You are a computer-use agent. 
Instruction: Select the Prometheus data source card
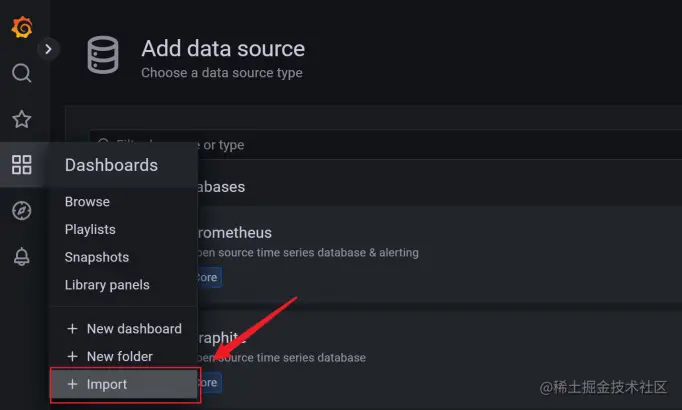point(440,254)
